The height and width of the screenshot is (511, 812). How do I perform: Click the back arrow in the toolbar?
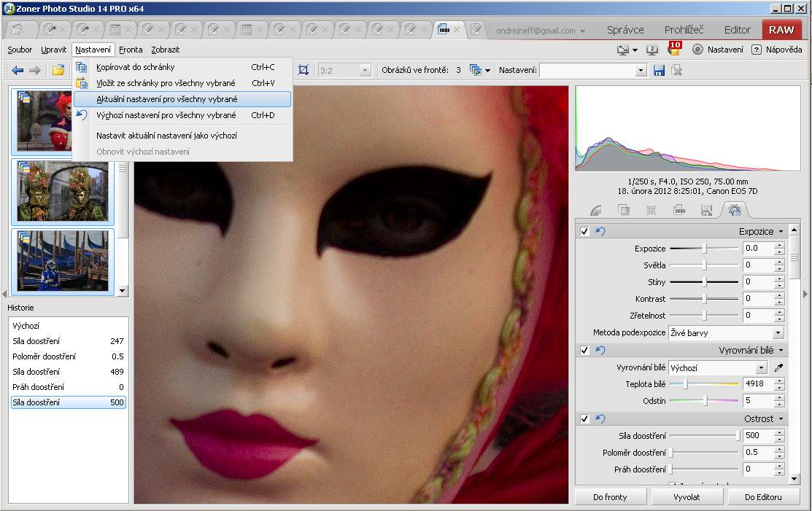(18, 70)
